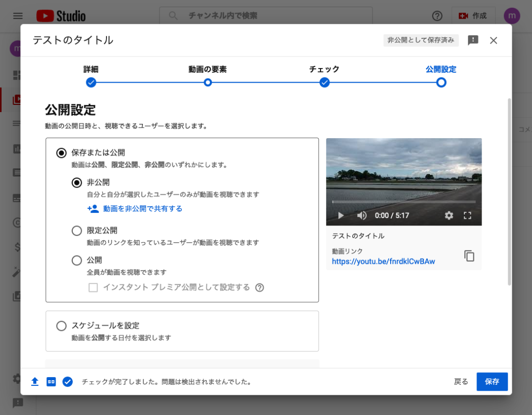
Task: Choose the スケジュールを設定 option
Action: tap(61, 326)
